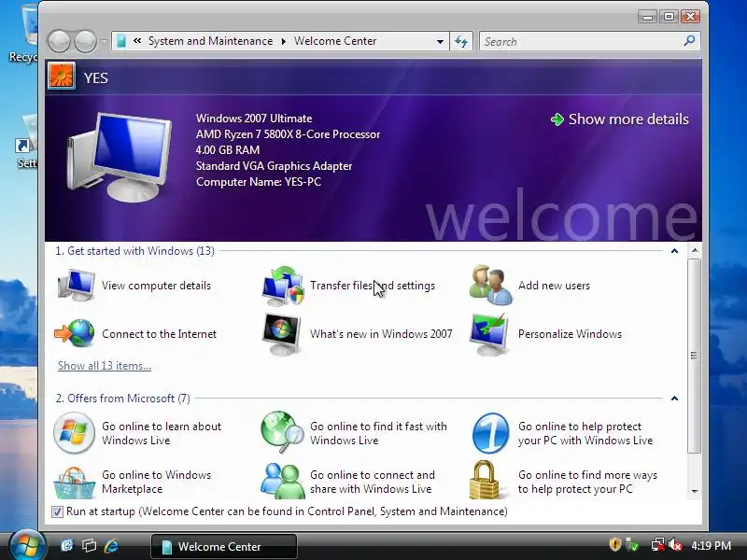Click the padlock help protect your PC icon

pyautogui.click(x=484, y=480)
